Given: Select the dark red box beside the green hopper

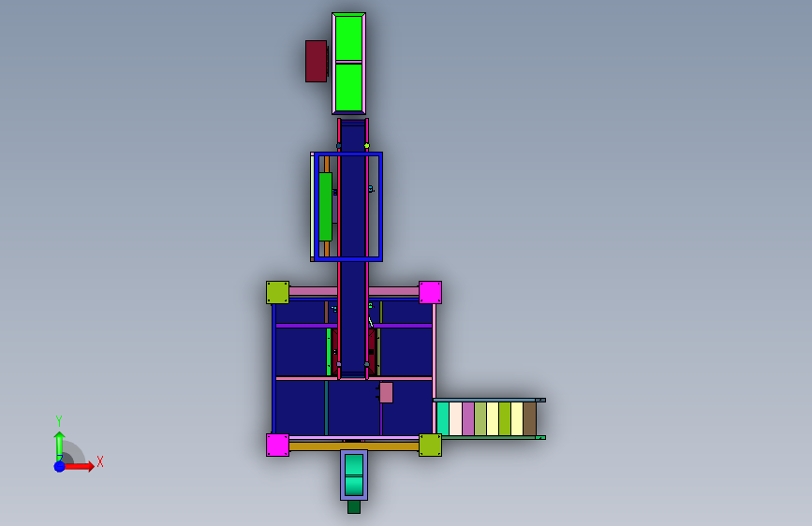Looking at the screenshot, I should click(316, 61).
